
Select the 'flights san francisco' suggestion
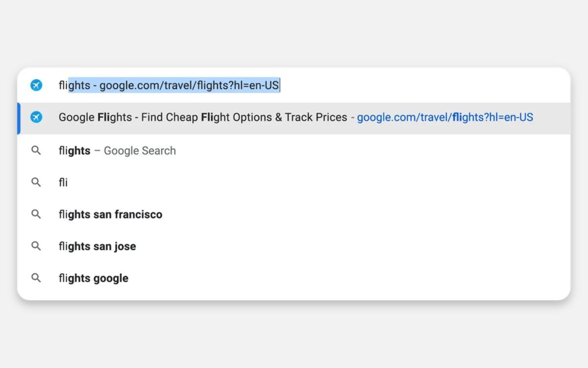click(110, 214)
